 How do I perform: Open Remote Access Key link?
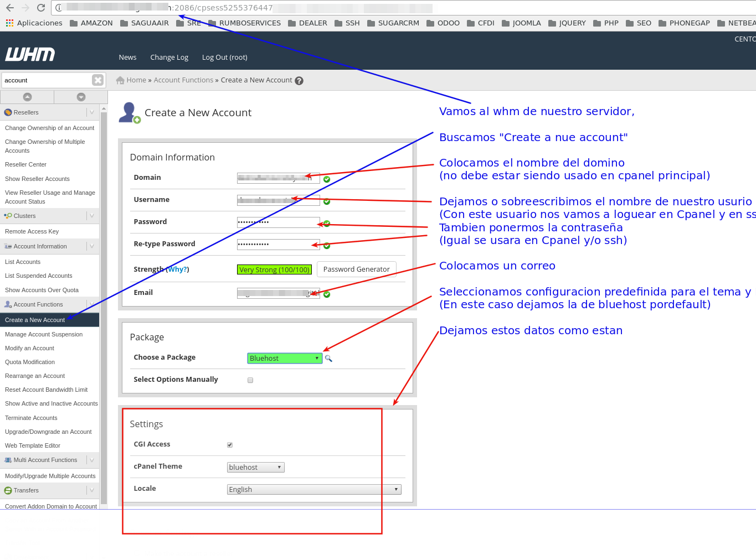[32, 231]
